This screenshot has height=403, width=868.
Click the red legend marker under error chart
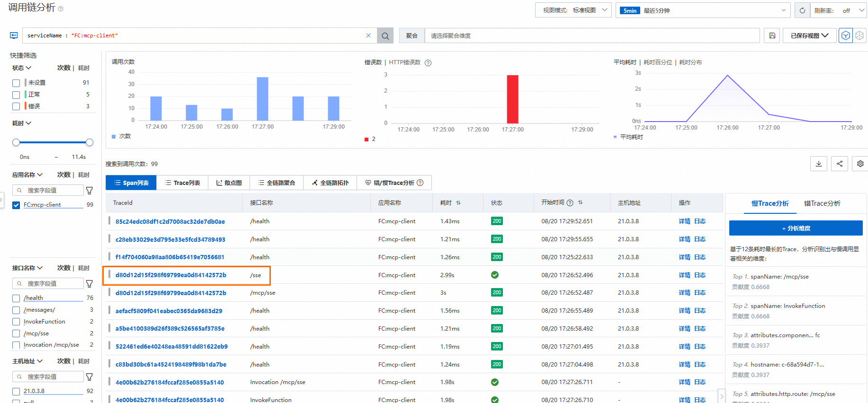click(367, 139)
